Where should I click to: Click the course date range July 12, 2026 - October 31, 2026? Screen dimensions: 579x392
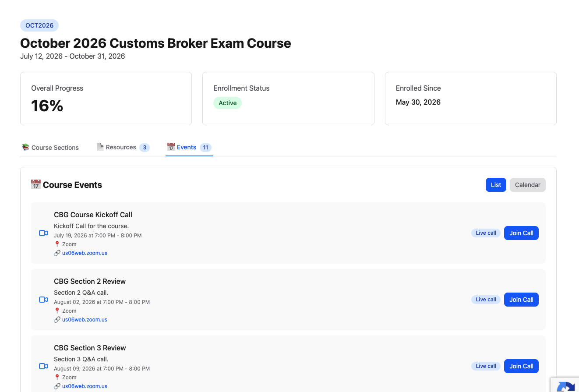pos(73,56)
